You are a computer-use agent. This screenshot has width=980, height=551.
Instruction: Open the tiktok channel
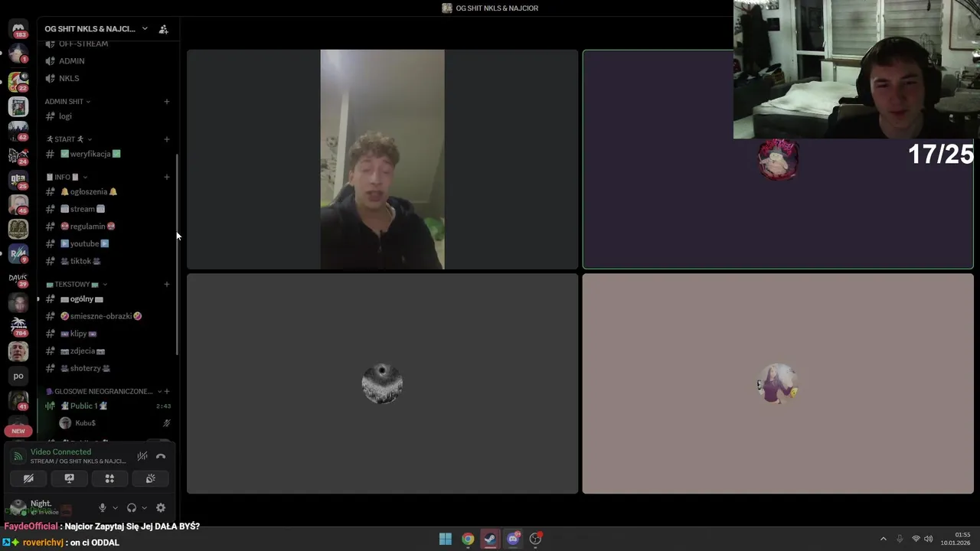(x=107, y=261)
